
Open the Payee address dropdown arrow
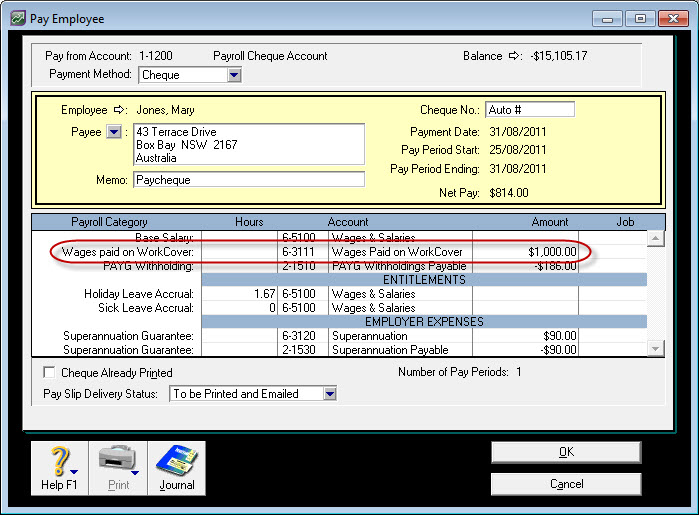(x=113, y=132)
